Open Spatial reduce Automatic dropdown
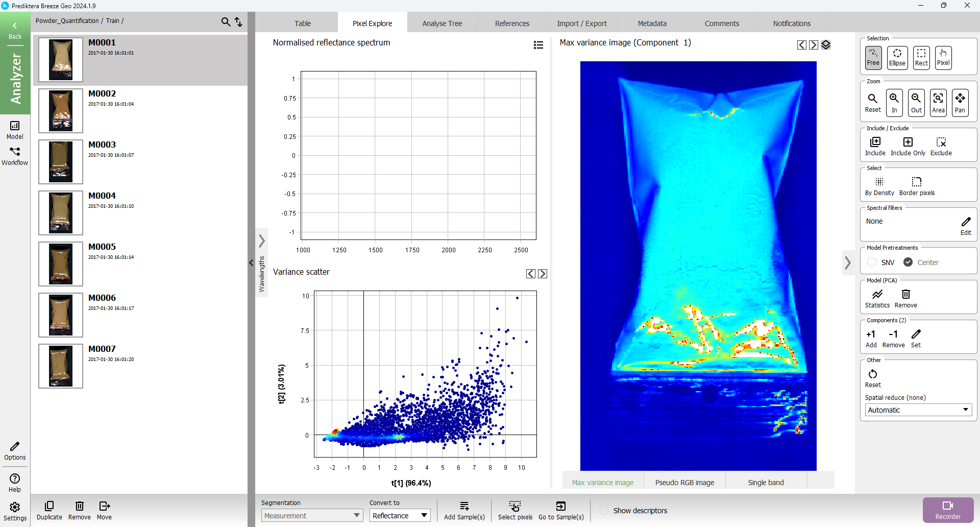980x527 pixels. pos(918,410)
